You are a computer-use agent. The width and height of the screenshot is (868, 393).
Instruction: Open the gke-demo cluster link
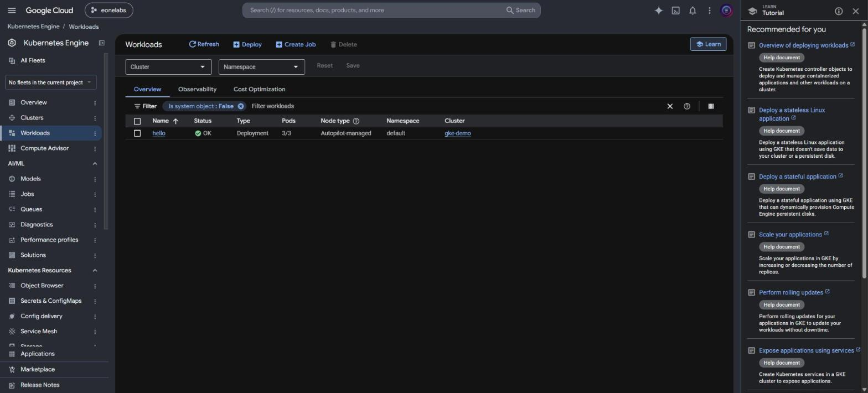(458, 133)
